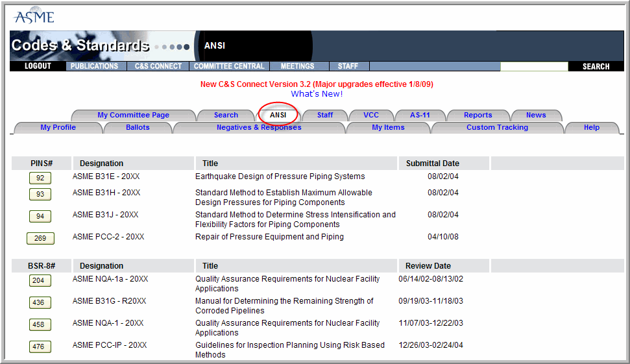Click the ASME logo
This screenshot has width=630, height=364.
pos(34,16)
